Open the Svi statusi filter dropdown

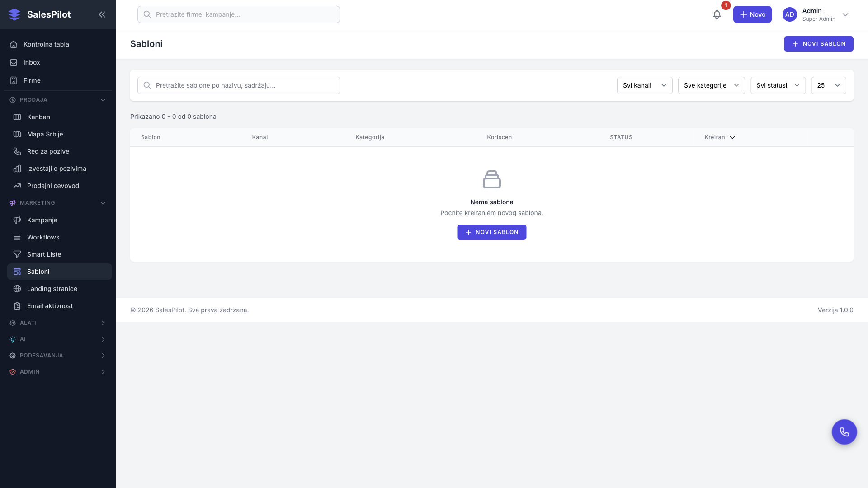[x=778, y=85]
